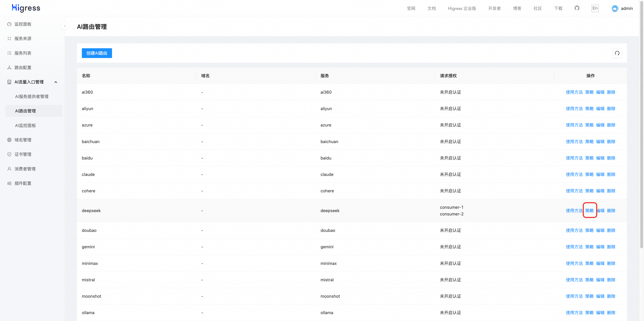Image resolution: width=644 pixels, height=321 pixels.
Task: Open 域名管理 globe icon item
Action: (9, 140)
